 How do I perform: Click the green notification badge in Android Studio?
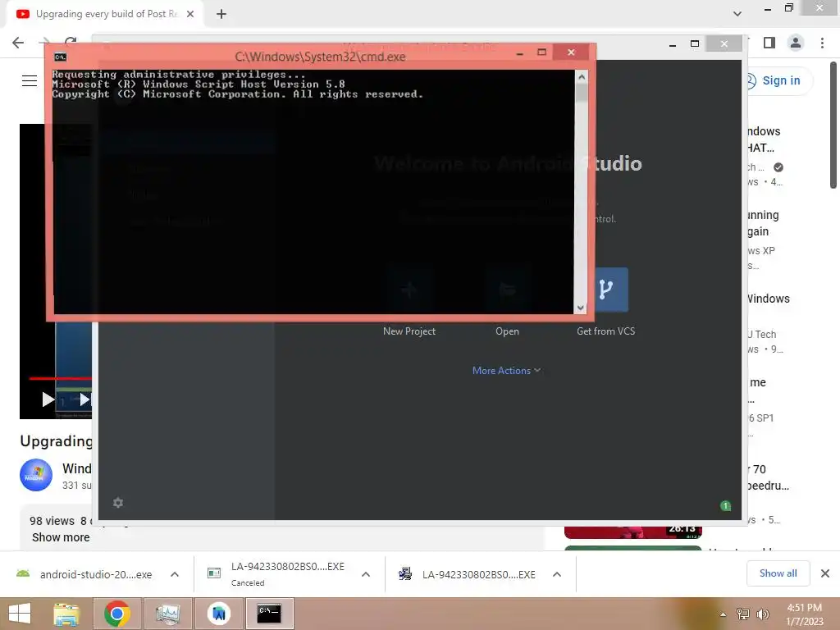726,505
